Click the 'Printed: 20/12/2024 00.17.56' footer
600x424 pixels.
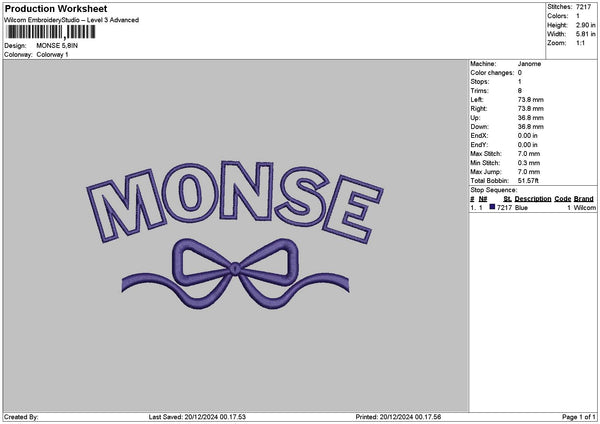click(x=398, y=417)
